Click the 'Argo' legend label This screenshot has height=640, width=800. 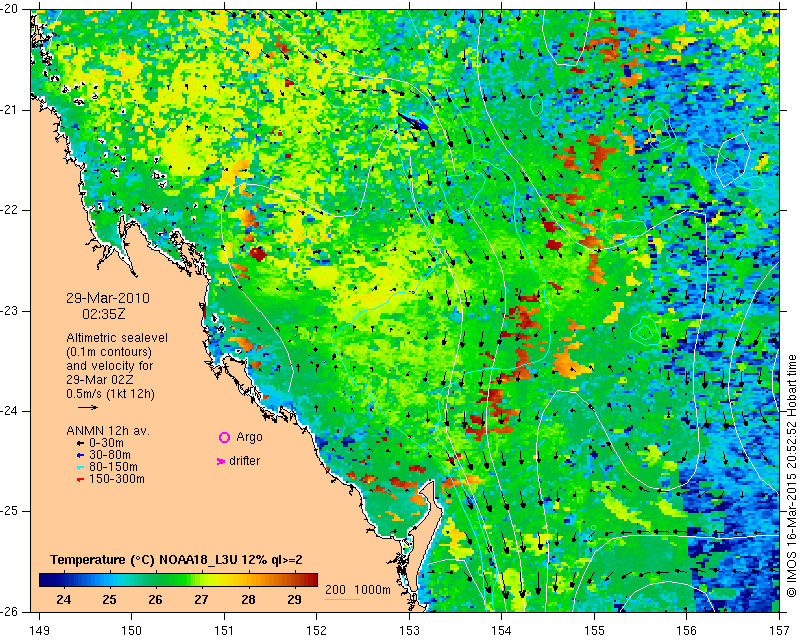[249, 437]
